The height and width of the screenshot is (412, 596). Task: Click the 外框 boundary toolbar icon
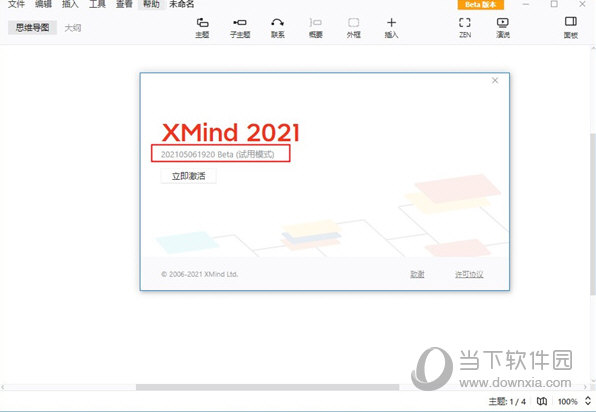tap(353, 27)
